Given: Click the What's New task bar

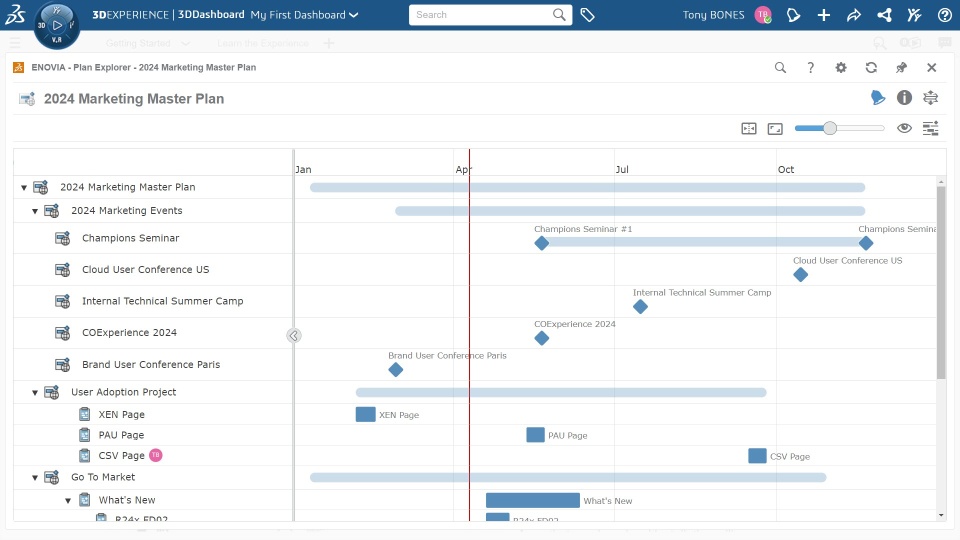Looking at the screenshot, I should tap(533, 500).
